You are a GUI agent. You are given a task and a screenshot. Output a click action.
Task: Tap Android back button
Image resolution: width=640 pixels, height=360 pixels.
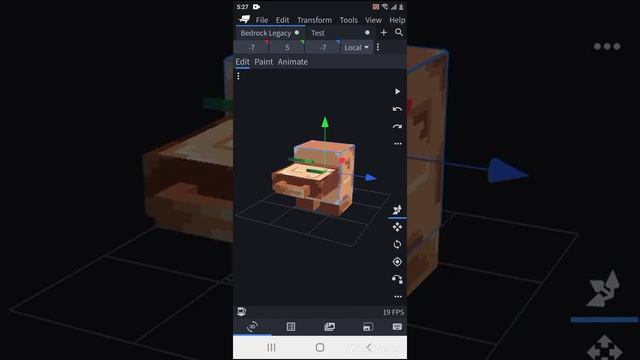[x=369, y=347]
